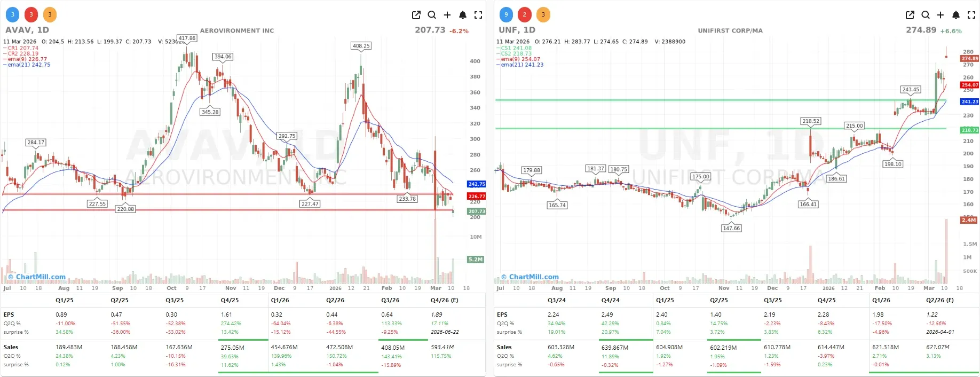Set an alert with the AVAV bell icon
The height and width of the screenshot is (377, 980).
[x=463, y=15]
